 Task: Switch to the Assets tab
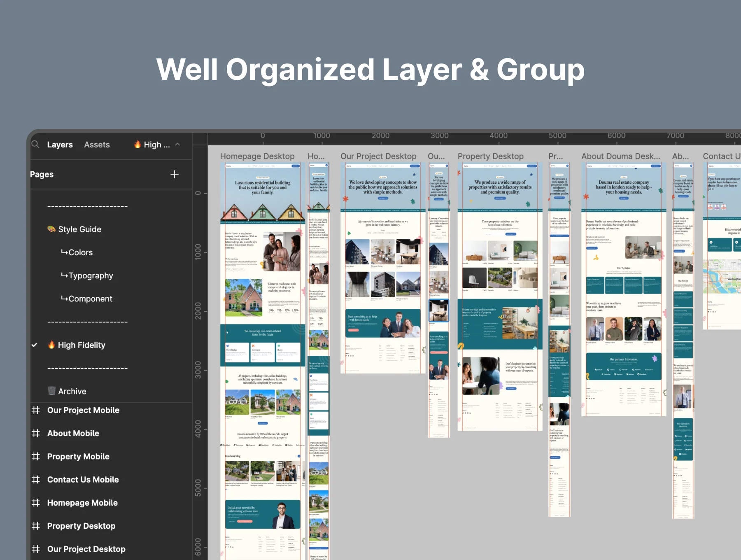click(97, 145)
